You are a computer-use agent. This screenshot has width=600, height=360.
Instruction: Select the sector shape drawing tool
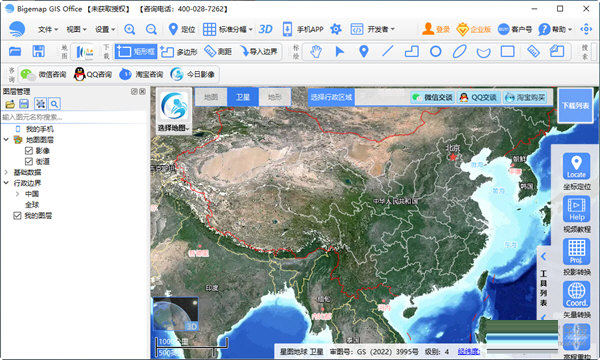click(483, 52)
